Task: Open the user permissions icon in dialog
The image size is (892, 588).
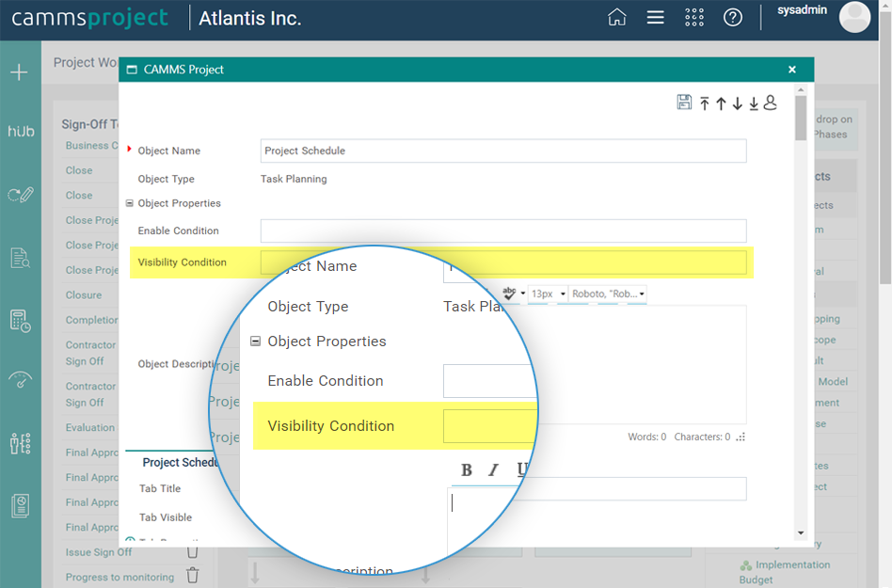Action: click(x=771, y=103)
